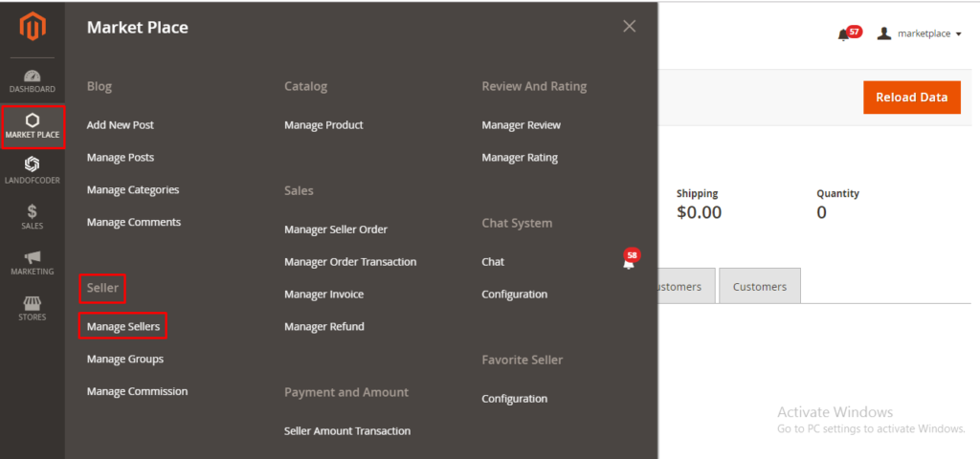Image resolution: width=980 pixels, height=459 pixels.
Task: Click the Review And Rating heading
Action: point(534,86)
